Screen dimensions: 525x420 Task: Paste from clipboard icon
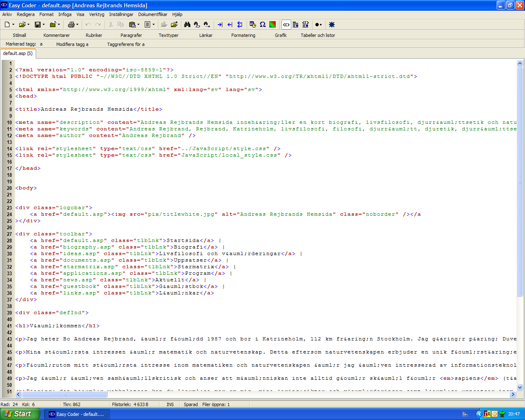132,25
